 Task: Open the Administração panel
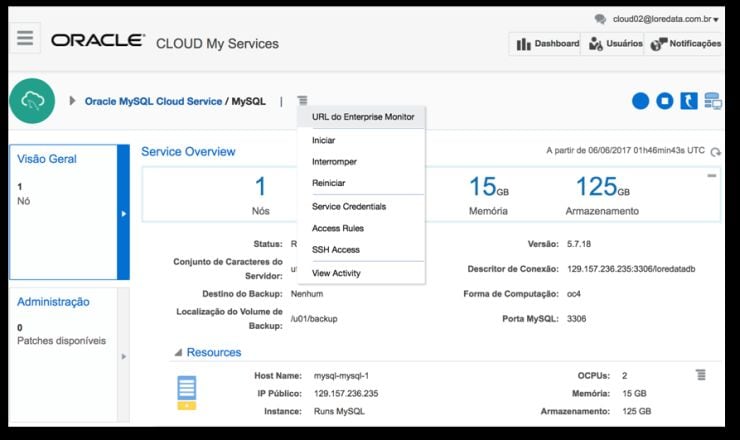coord(53,302)
